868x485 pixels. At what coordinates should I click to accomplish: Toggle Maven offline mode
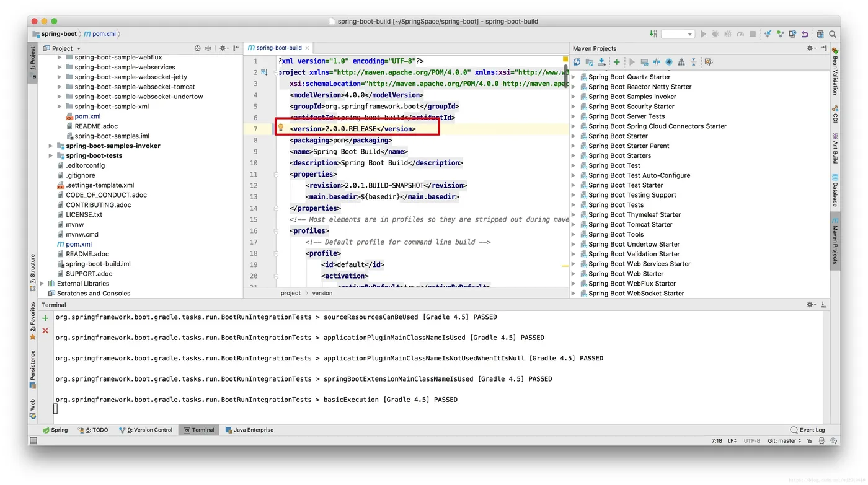(x=657, y=62)
